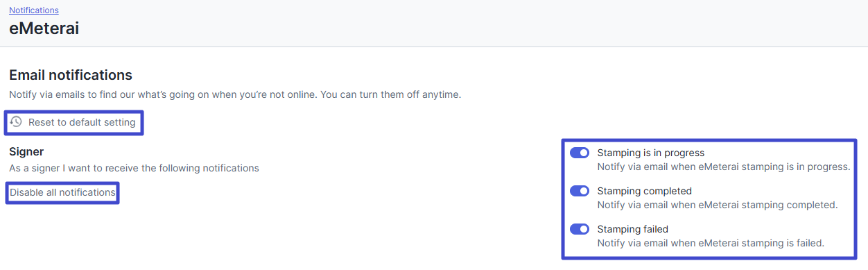This screenshot has width=868, height=270.
Task: Click the Stamping is in progress label
Action: tap(650, 153)
